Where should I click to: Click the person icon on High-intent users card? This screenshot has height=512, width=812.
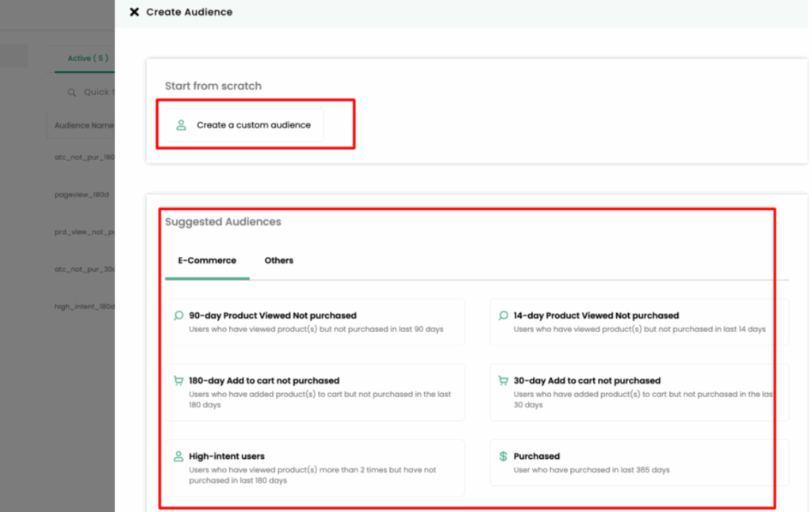(x=178, y=456)
